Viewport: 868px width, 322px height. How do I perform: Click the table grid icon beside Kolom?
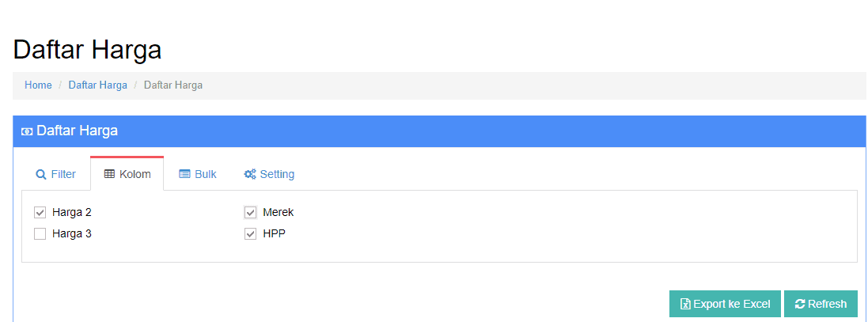pyautogui.click(x=110, y=174)
